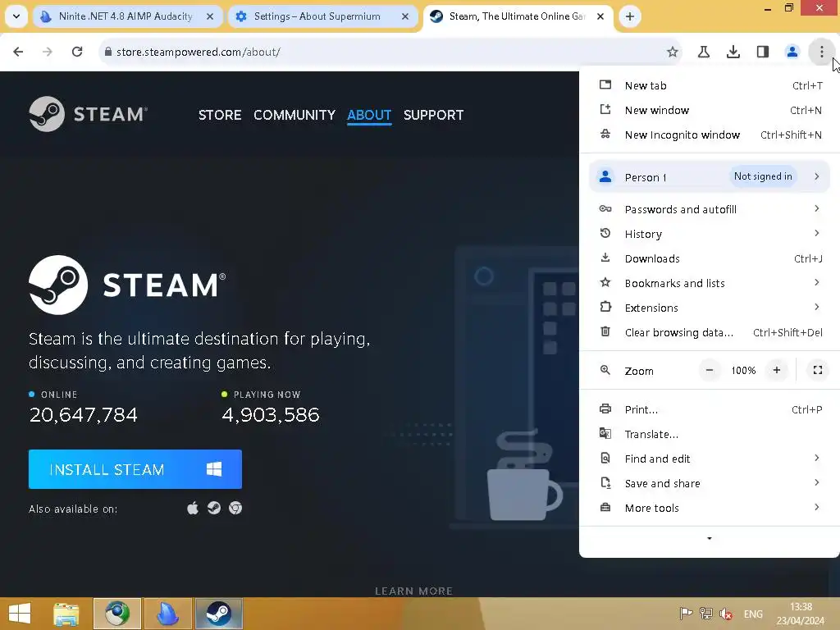
Task: Expand the Extensions submenu
Action: pos(709,308)
